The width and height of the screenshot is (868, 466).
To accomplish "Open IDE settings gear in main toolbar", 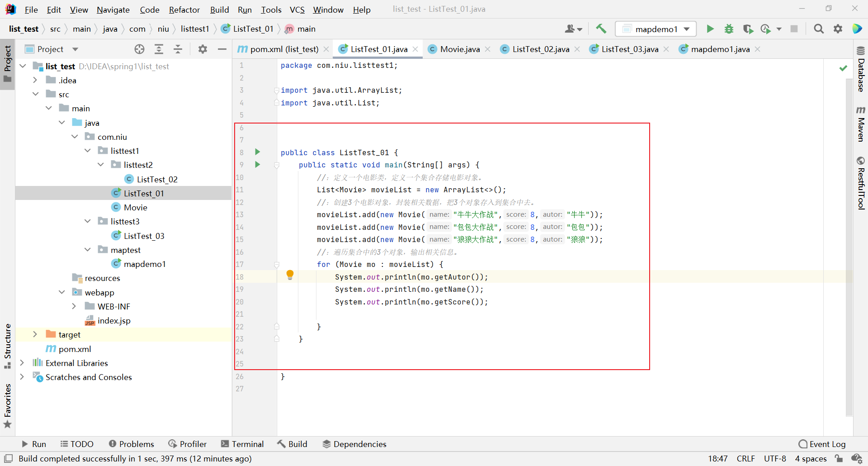I will 838,29.
